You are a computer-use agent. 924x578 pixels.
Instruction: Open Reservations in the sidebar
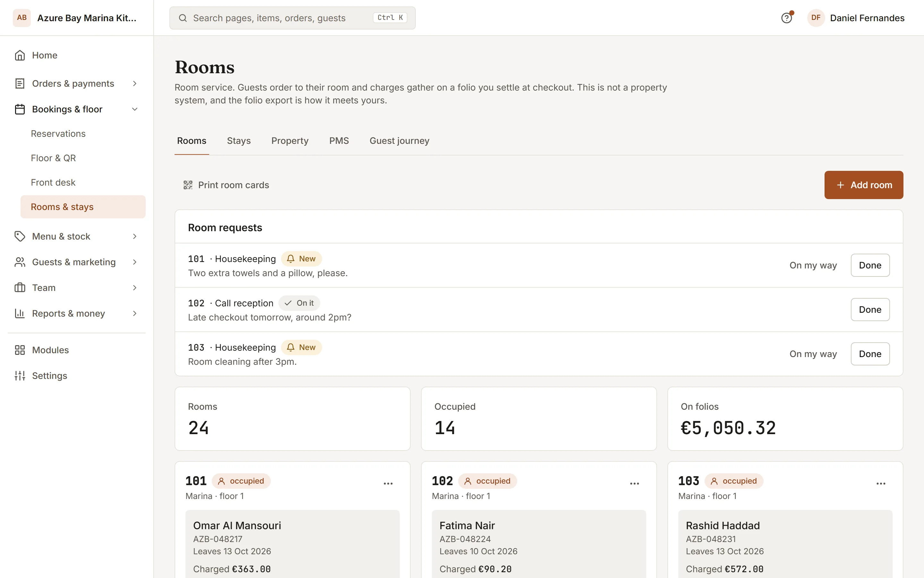83,134
